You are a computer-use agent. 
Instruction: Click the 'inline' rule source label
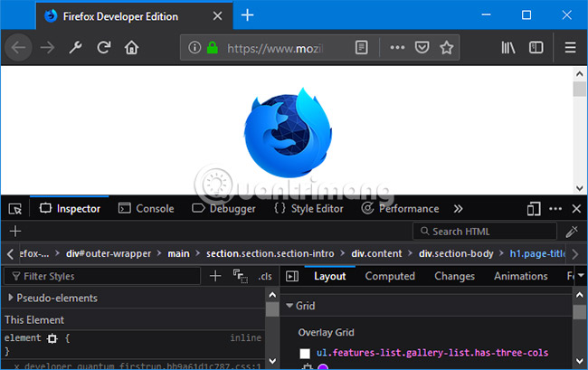click(246, 337)
